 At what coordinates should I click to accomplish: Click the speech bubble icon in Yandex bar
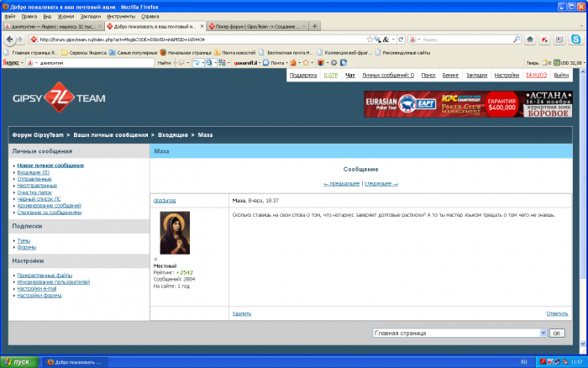(181, 63)
